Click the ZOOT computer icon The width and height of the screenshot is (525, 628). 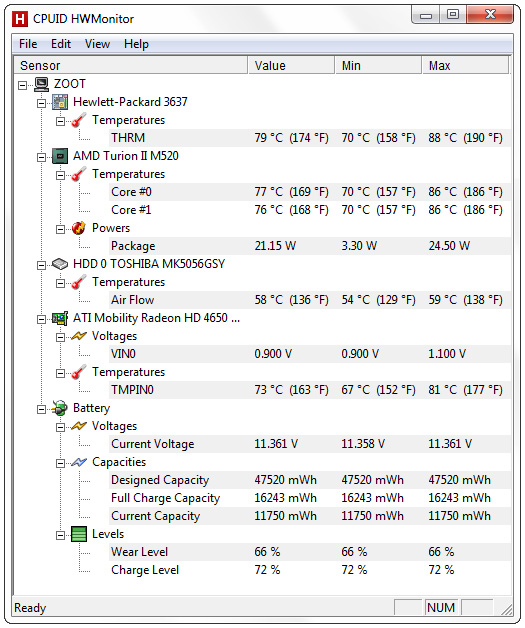click(41, 84)
